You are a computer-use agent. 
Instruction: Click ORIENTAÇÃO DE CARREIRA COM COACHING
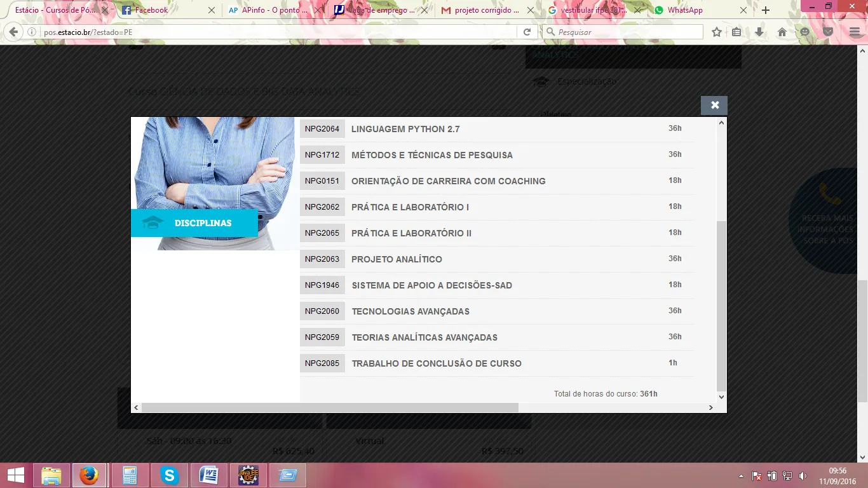tap(449, 181)
